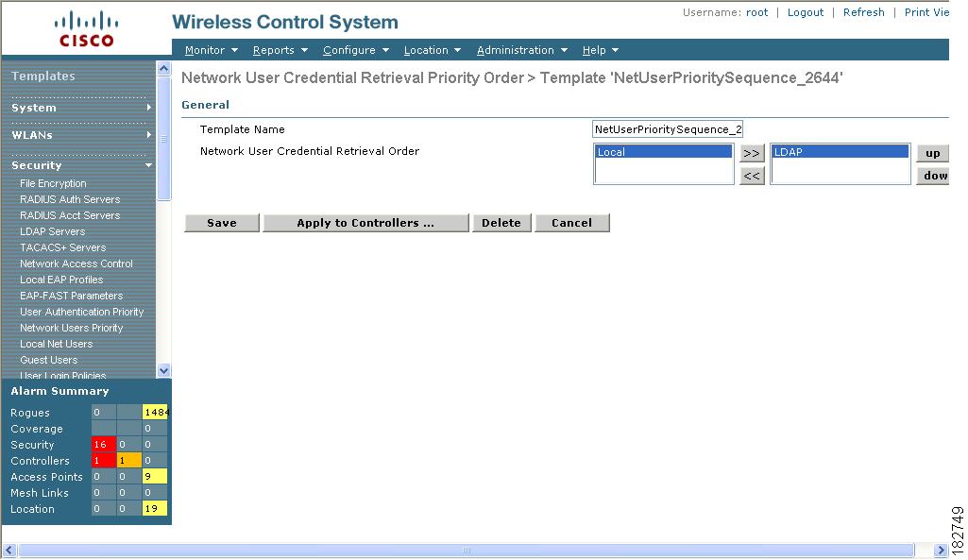Click sidebar scroll down arrow
This screenshot has height=560, width=968.
[163, 370]
